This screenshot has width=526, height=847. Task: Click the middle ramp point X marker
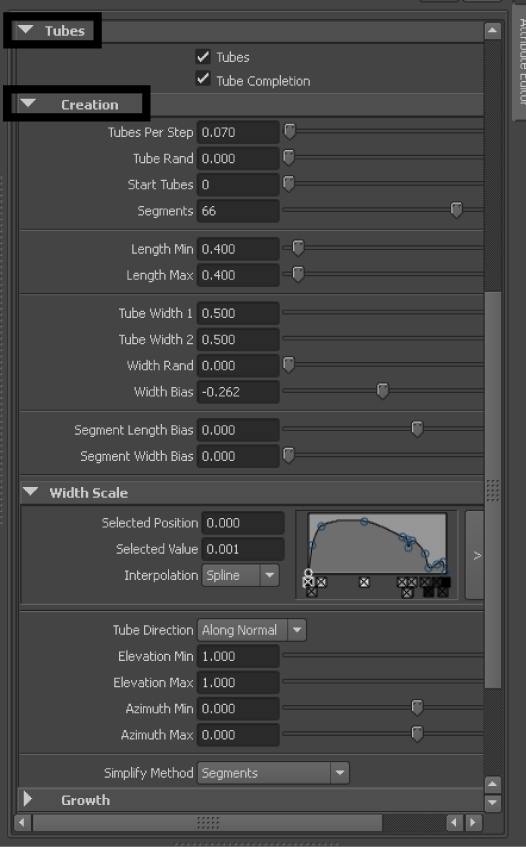pos(364,582)
